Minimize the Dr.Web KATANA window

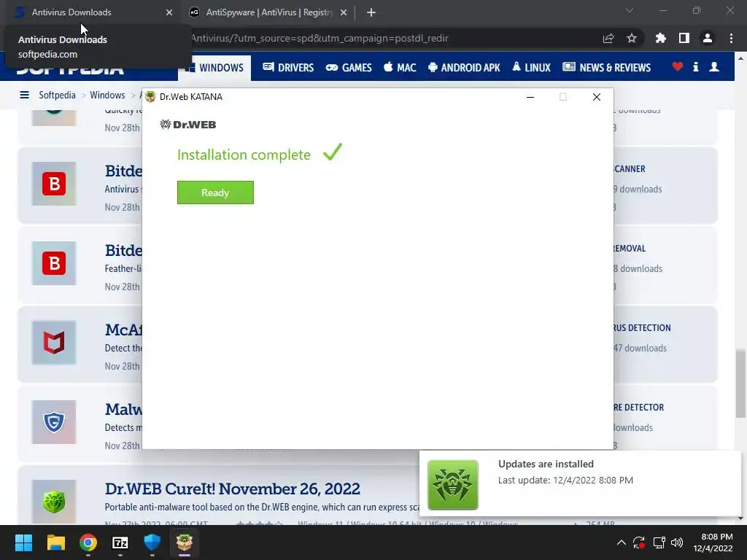(x=530, y=97)
